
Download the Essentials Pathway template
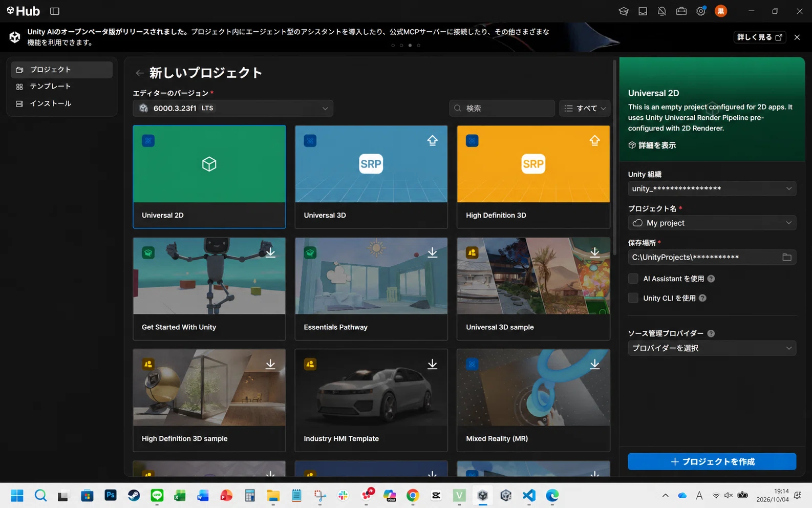(432, 252)
